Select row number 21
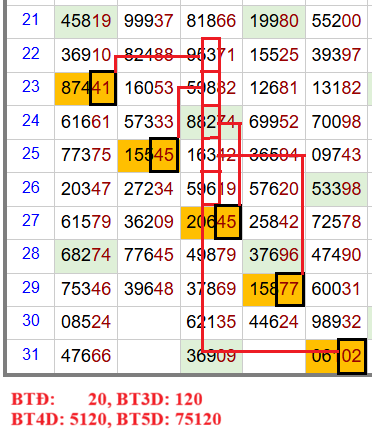Screen dimensions: 372x438 coord(31,20)
